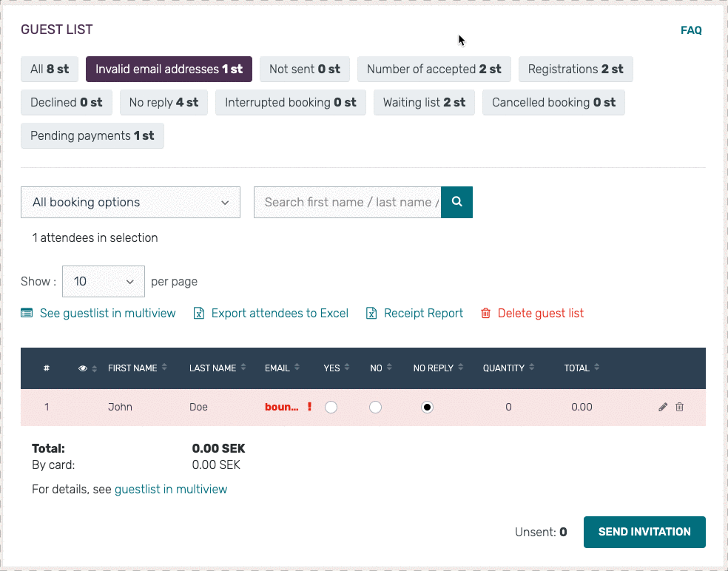The image size is (728, 571).
Task: Open See guestlist in multiview link
Action: [x=108, y=314]
